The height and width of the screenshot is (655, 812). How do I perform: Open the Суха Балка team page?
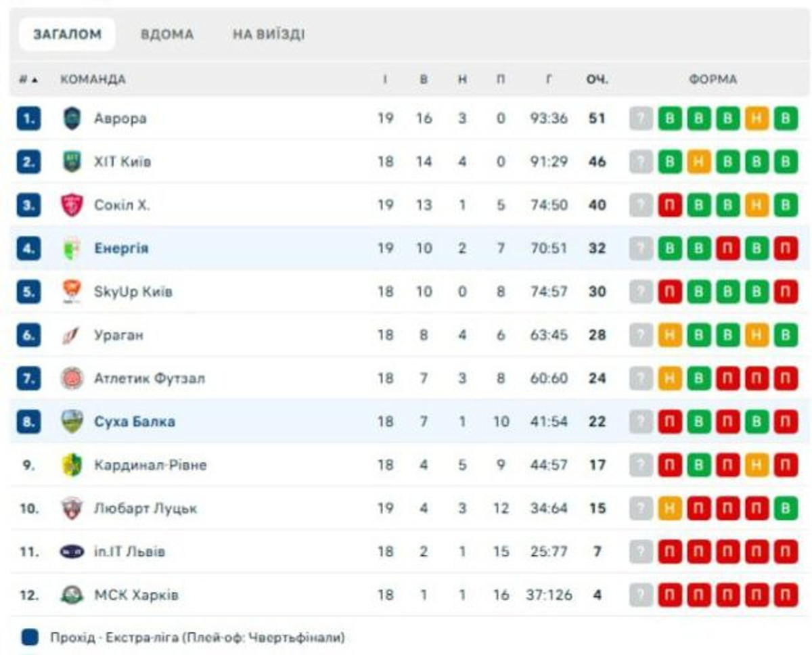[135, 422]
